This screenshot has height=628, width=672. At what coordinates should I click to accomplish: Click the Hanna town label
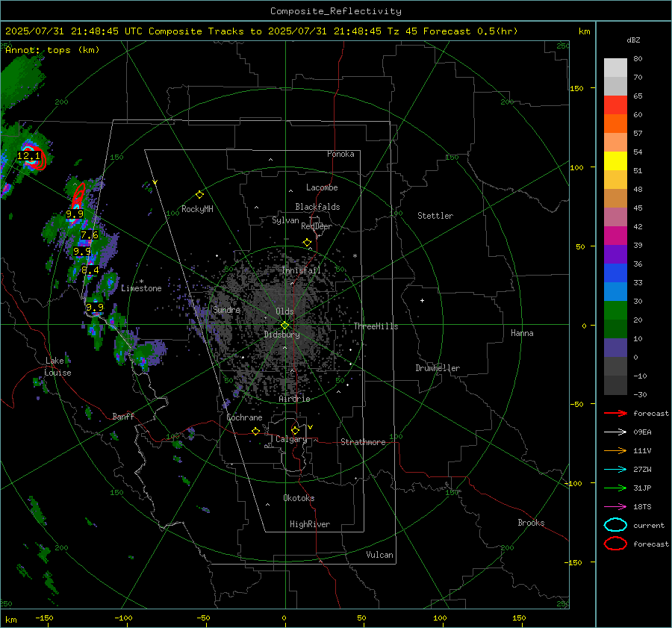click(x=522, y=333)
